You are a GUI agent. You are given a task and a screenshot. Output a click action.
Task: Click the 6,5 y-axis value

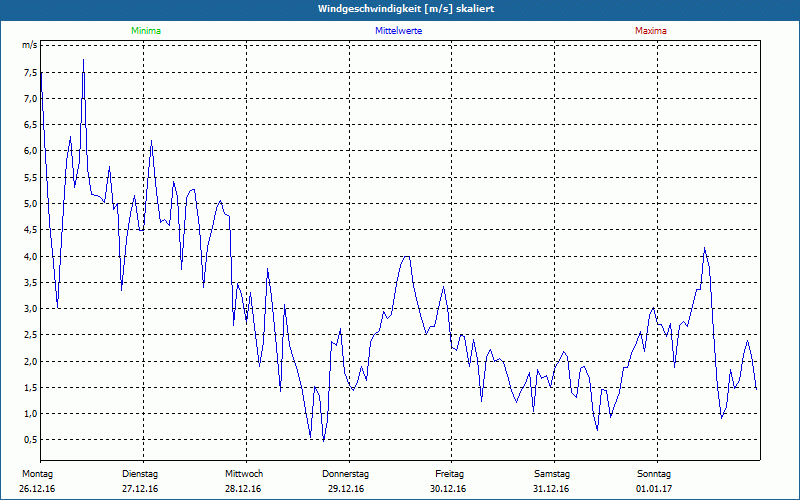click(30, 125)
